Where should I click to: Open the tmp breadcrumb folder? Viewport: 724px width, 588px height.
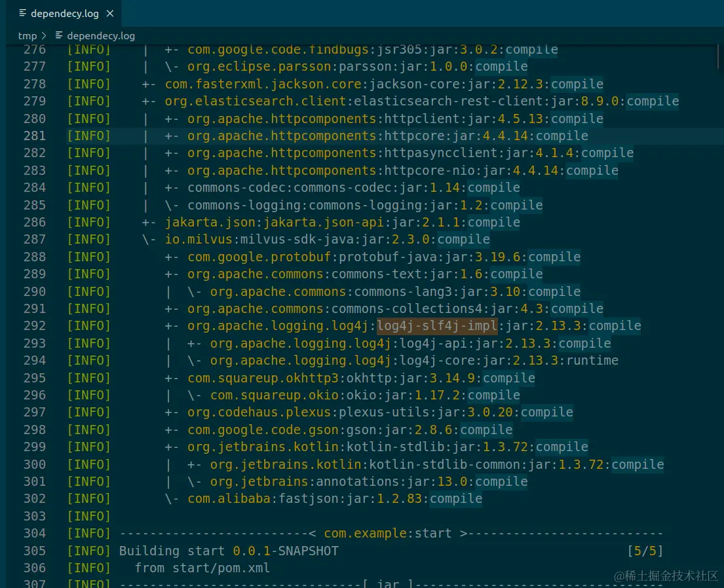click(28, 35)
